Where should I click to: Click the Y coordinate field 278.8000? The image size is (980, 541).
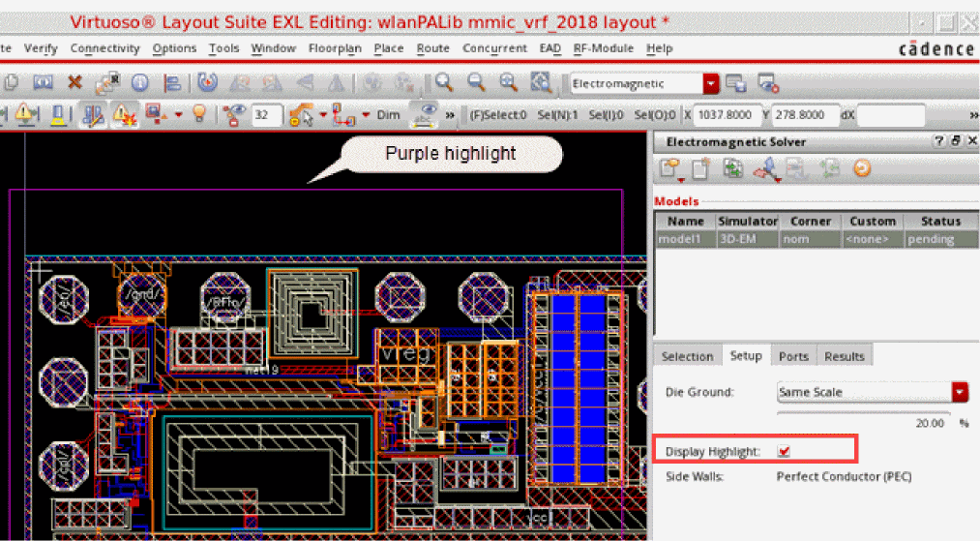point(804,115)
